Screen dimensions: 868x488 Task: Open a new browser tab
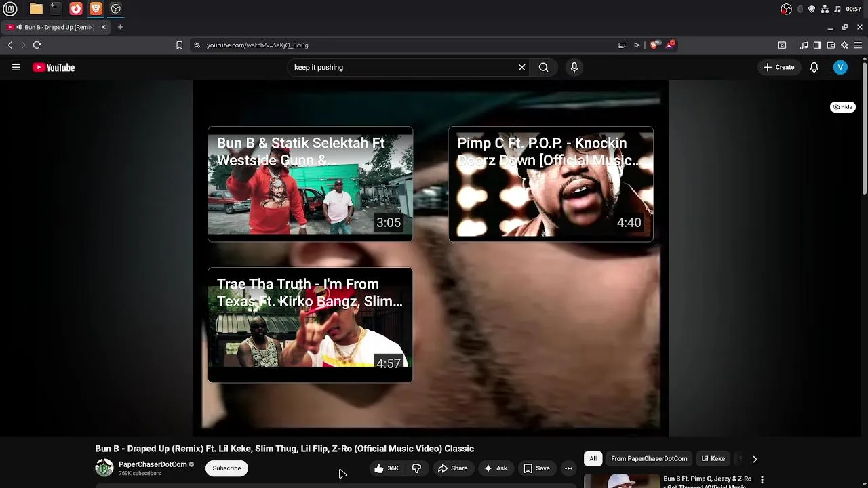[x=120, y=27]
